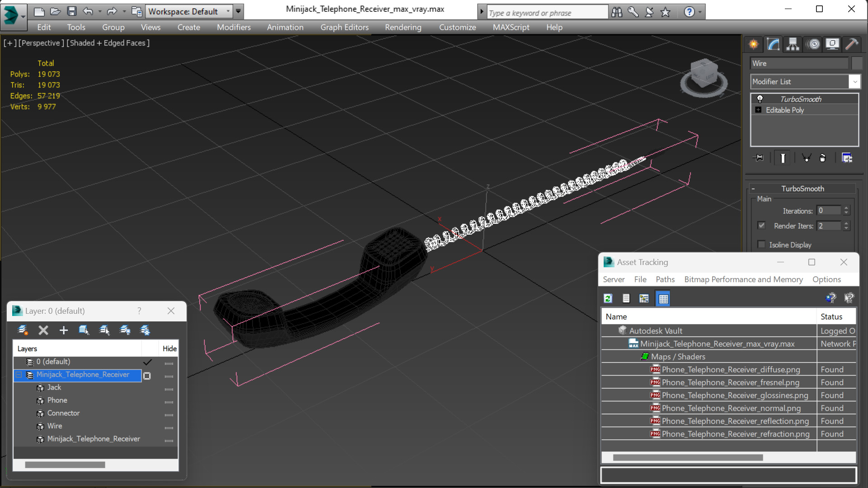Click Make Unique icon in modifier stack

tap(806, 158)
